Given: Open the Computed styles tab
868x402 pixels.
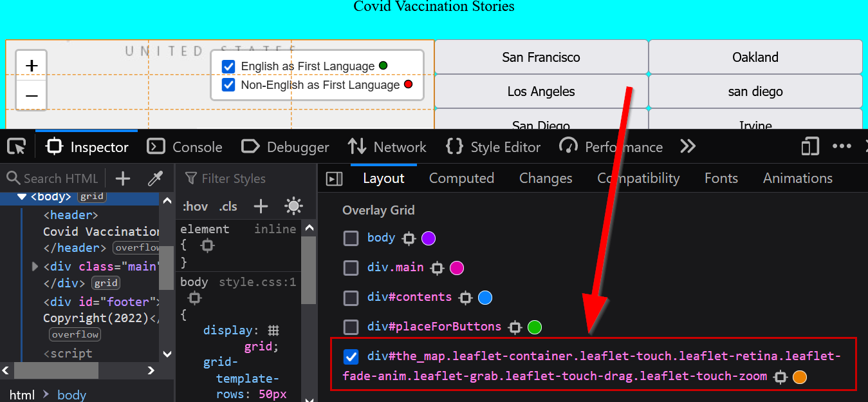Looking at the screenshot, I should point(461,178).
